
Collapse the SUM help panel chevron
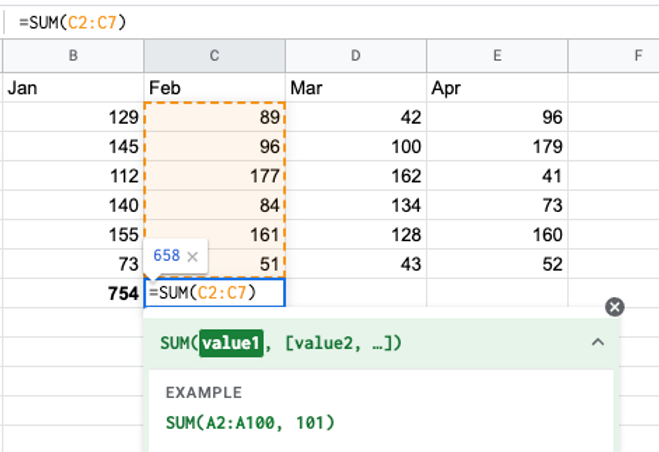(x=598, y=342)
